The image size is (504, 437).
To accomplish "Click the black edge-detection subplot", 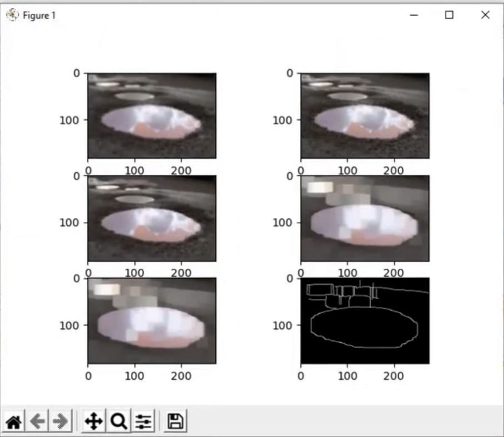I will (365, 321).
